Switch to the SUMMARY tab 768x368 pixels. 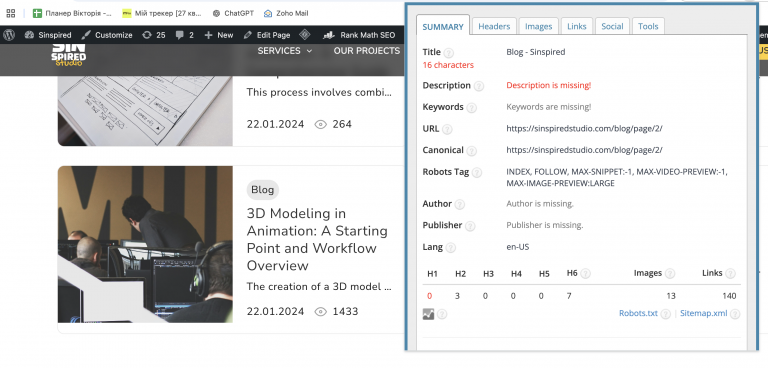tap(443, 26)
